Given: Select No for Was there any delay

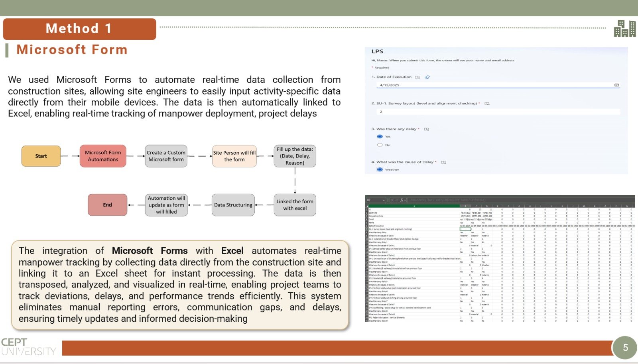Looking at the screenshot, I should tap(380, 145).
